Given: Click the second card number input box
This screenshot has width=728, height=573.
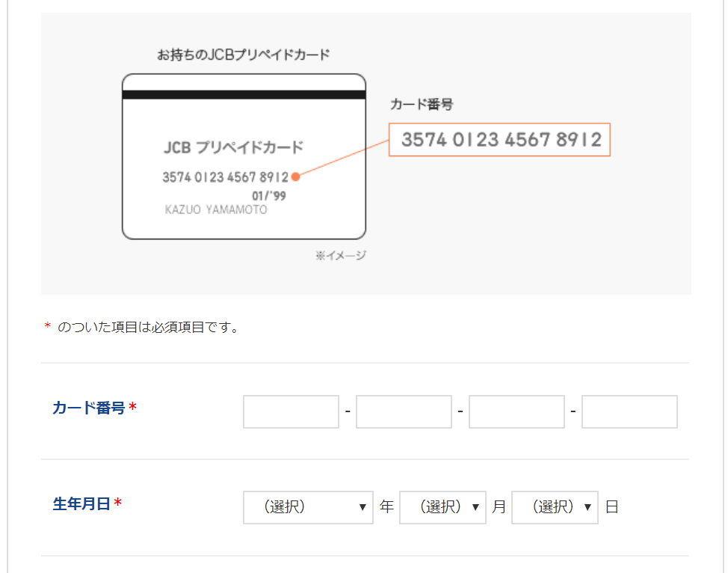Looking at the screenshot, I should (x=404, y=412).
